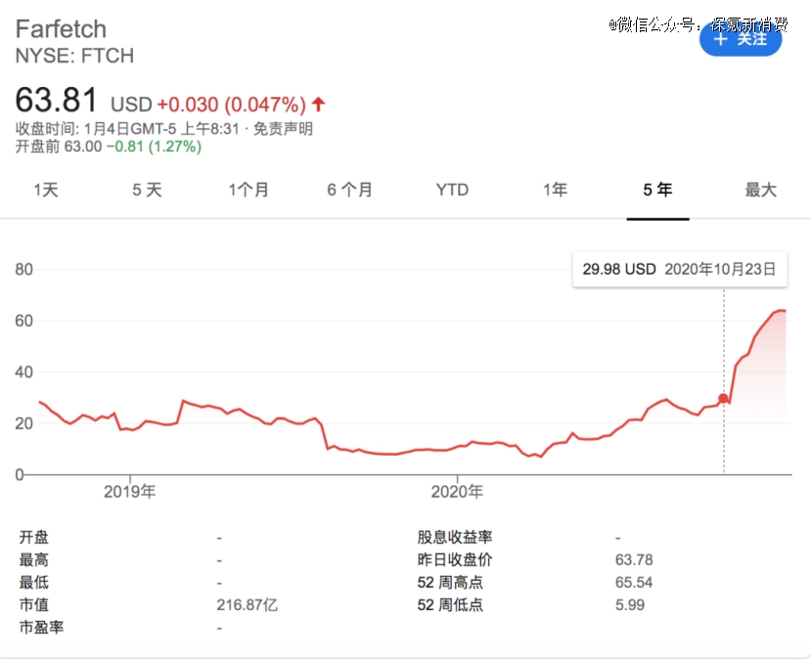Image resolution: width=812 pixels, height=660 pixels.
Task: Click the 80 y-axis label
Action: coord(23,269)
